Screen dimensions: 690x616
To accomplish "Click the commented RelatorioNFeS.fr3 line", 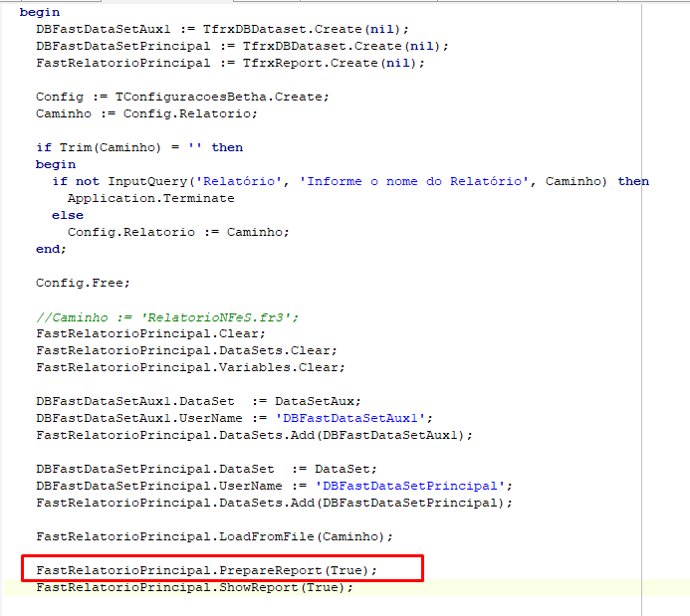I will 167,317.
